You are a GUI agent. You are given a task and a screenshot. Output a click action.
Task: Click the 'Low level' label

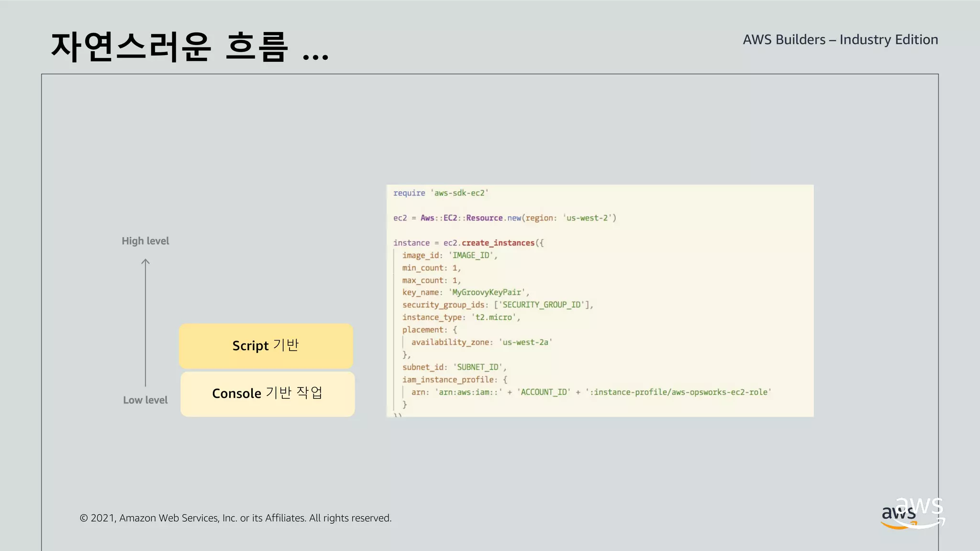145,400
